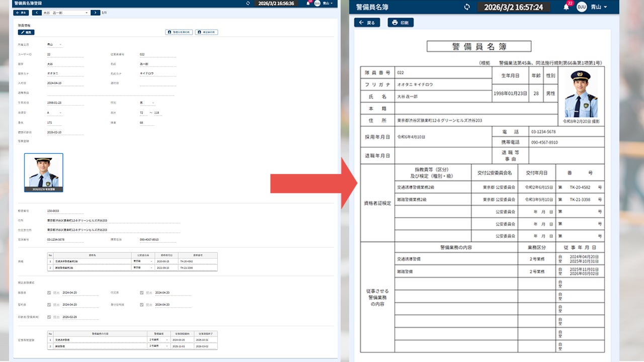
Task: Click 印刷 print button
Action: (x=400, y=23)
